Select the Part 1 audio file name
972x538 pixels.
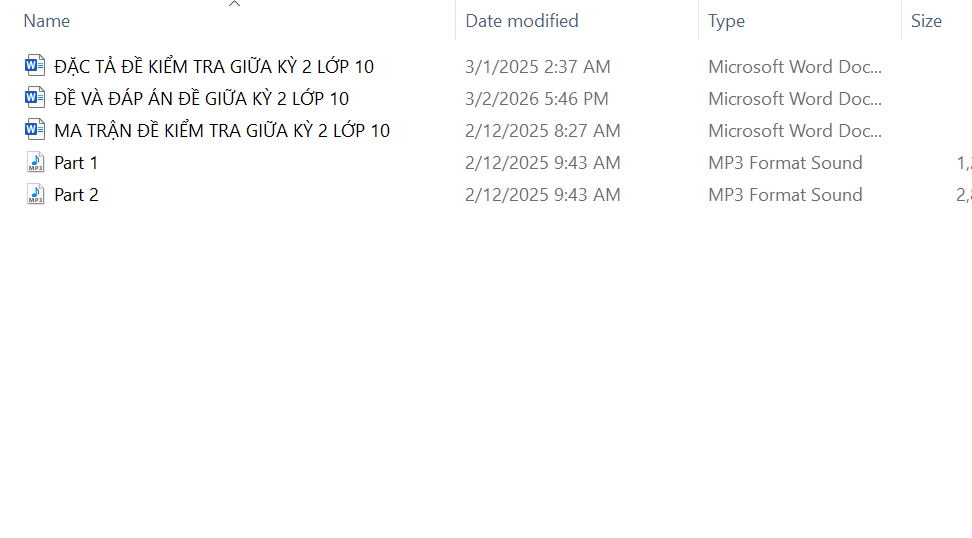76,163
